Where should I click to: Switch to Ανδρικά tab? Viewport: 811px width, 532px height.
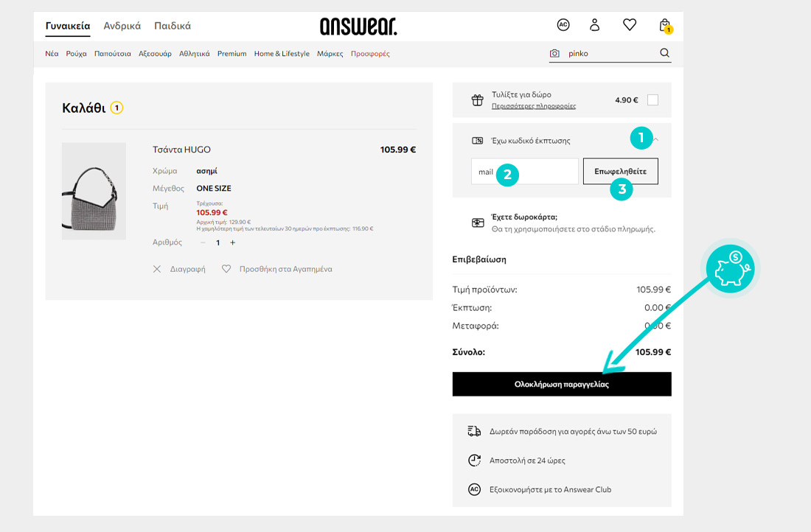122,26
